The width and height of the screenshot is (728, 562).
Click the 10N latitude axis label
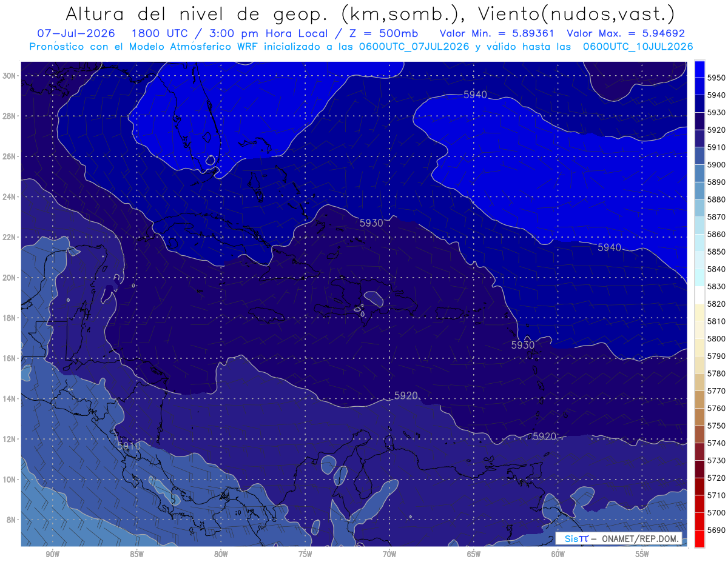pyautogui.click(x=9, y=480)
